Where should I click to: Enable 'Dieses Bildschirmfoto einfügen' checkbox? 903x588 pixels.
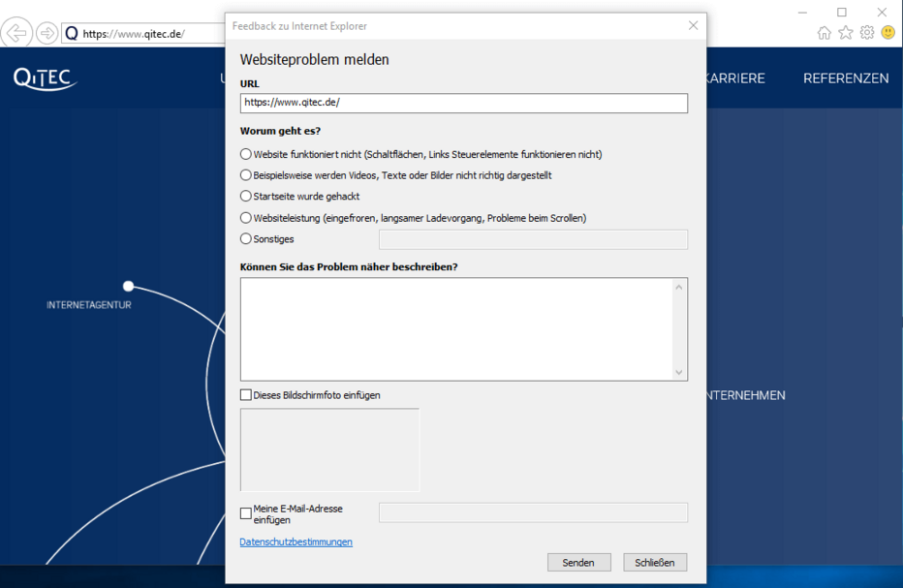246,395
